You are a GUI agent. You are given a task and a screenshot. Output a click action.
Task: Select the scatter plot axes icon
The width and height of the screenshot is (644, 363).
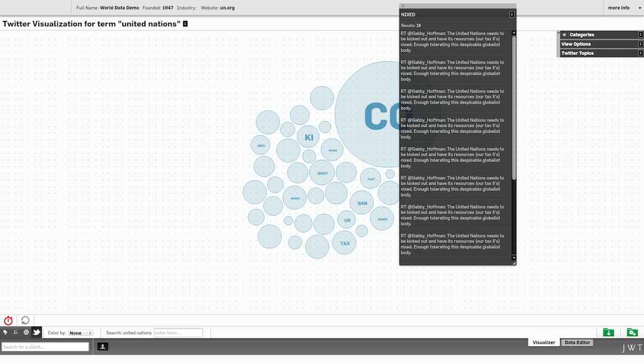pyautogui.click(x=16, y=333)
